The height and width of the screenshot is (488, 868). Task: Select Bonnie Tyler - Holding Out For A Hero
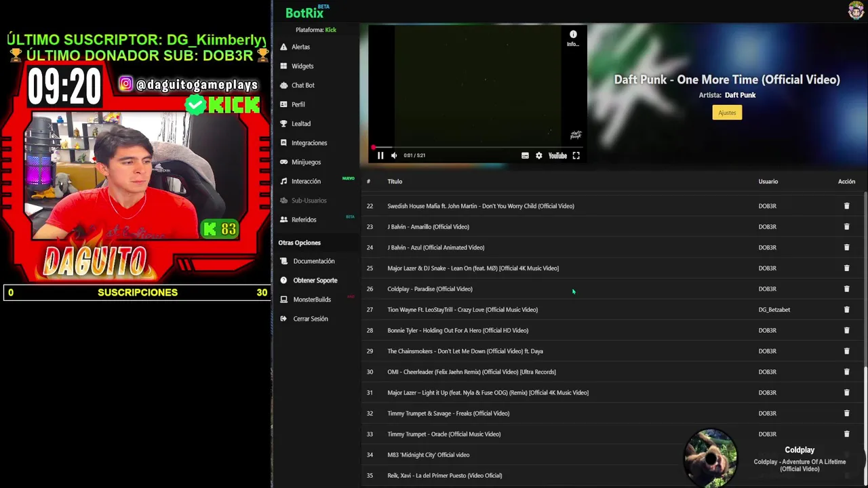pos(458,331)
